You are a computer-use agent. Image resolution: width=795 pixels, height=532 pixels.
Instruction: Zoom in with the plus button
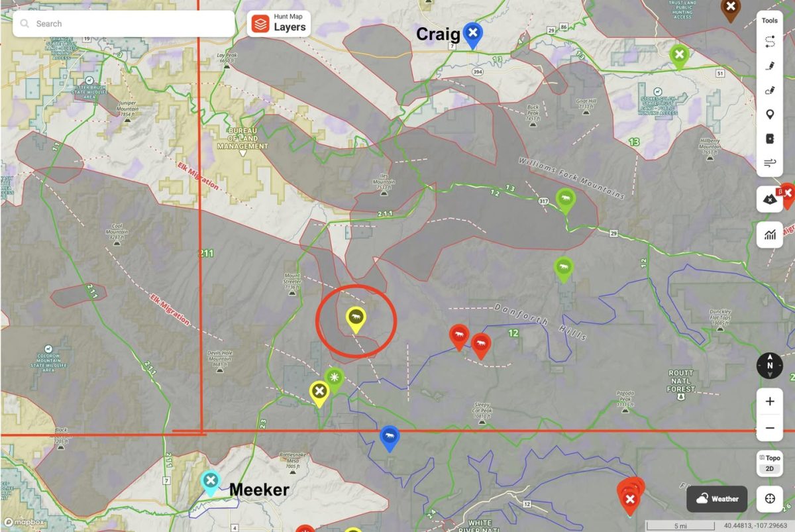point(770,401)
